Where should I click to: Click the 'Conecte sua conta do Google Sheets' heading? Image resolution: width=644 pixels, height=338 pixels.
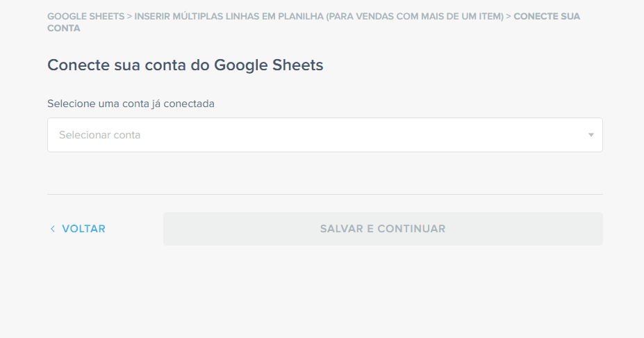click(185, 65)
